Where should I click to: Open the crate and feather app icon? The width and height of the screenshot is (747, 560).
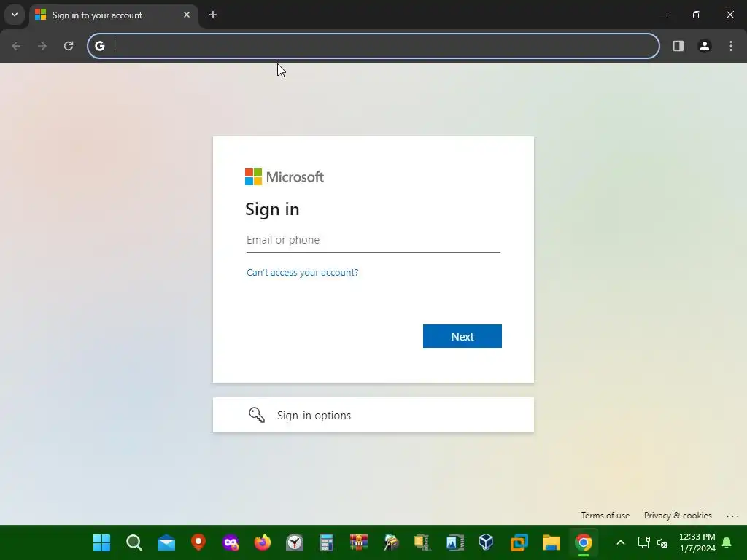pos(391,542)
